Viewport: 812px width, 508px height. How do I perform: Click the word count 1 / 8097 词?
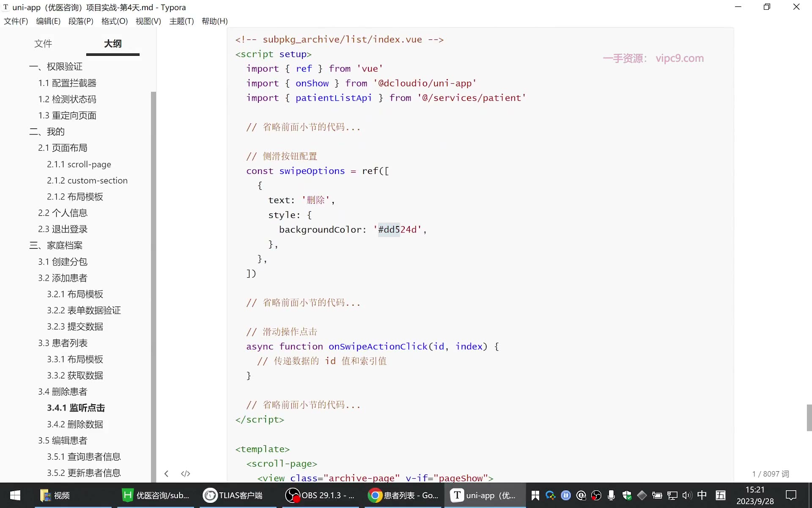[770, 474]
